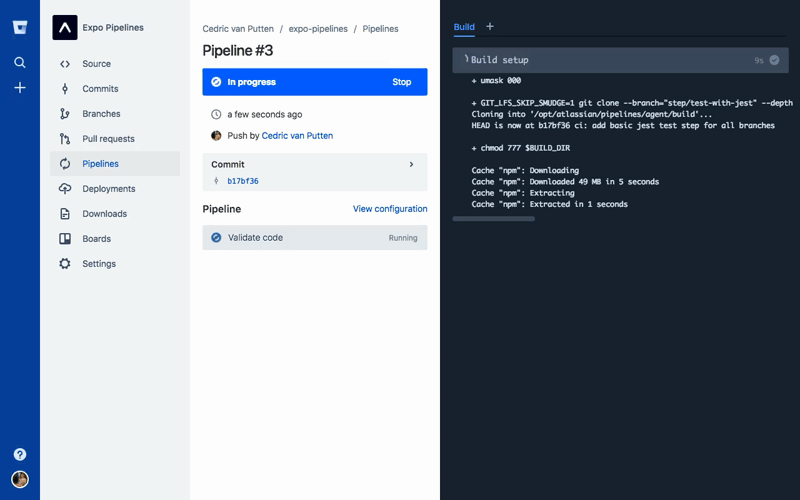Open commit b17bf36 link
The height and width of the screenshot is (500, 800).
click(243, 181)
